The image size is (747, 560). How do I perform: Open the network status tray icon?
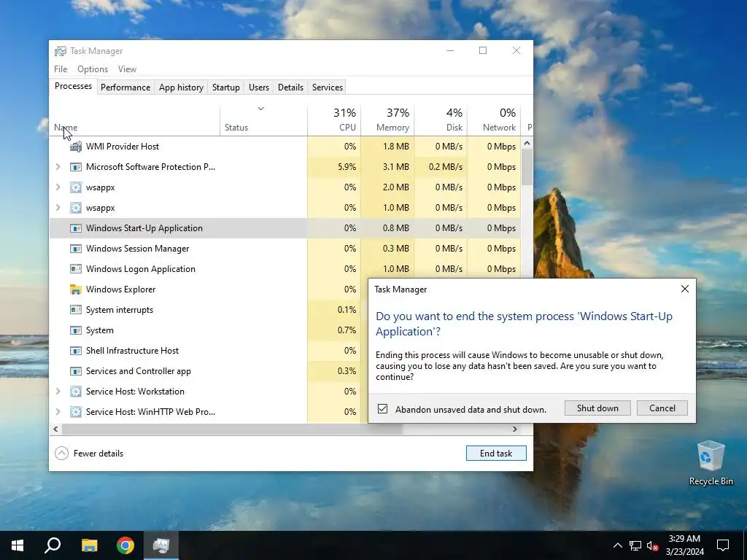click(635, 545)
